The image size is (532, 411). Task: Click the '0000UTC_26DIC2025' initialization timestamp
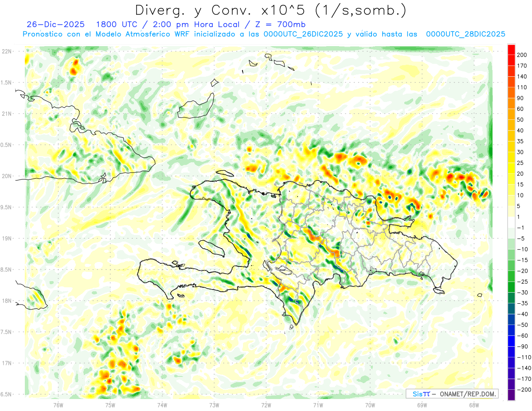[303, 34]
